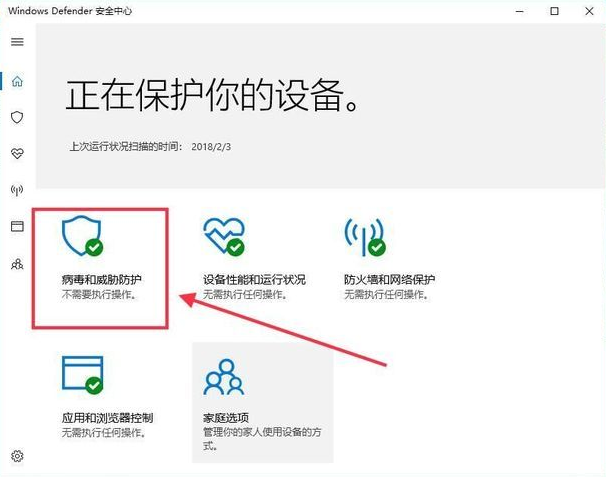
Task: Expand the hamburger navigation menu
Action: [17, 42]
